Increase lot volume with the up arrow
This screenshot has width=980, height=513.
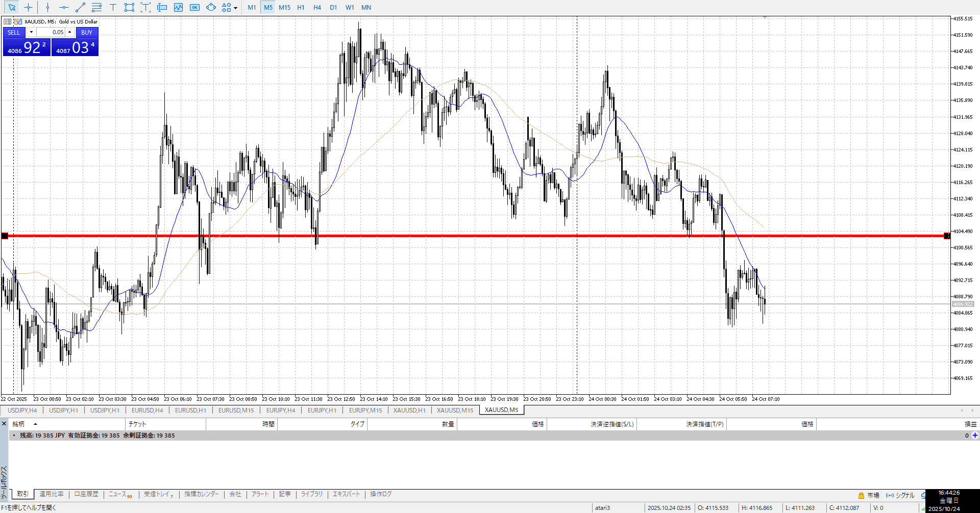70,32
